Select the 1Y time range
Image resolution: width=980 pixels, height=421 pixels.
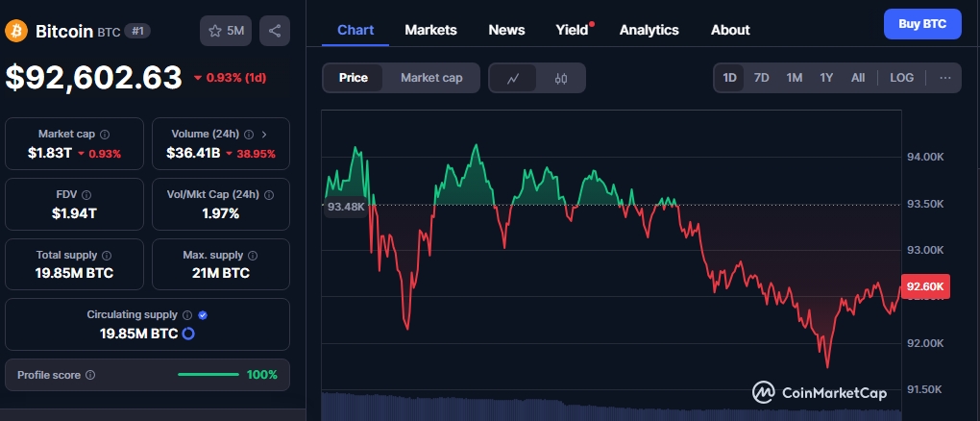coord(826,78)
